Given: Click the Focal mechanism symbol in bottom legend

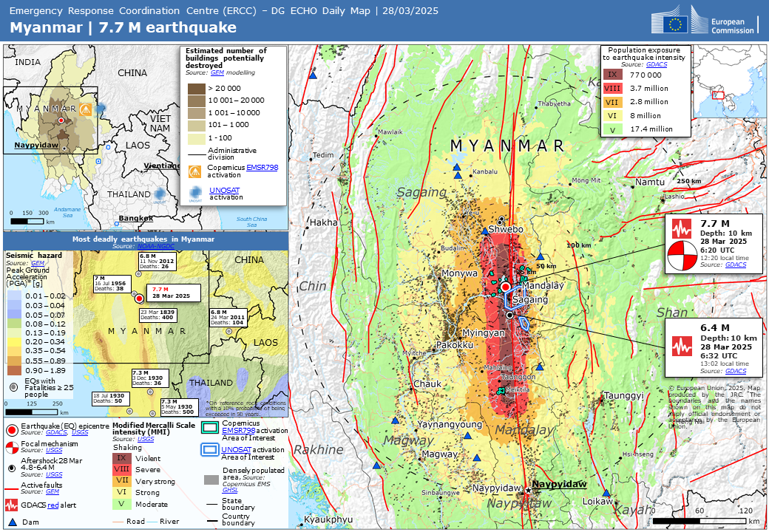Looking at the screenshot, I should coord(11,447).
